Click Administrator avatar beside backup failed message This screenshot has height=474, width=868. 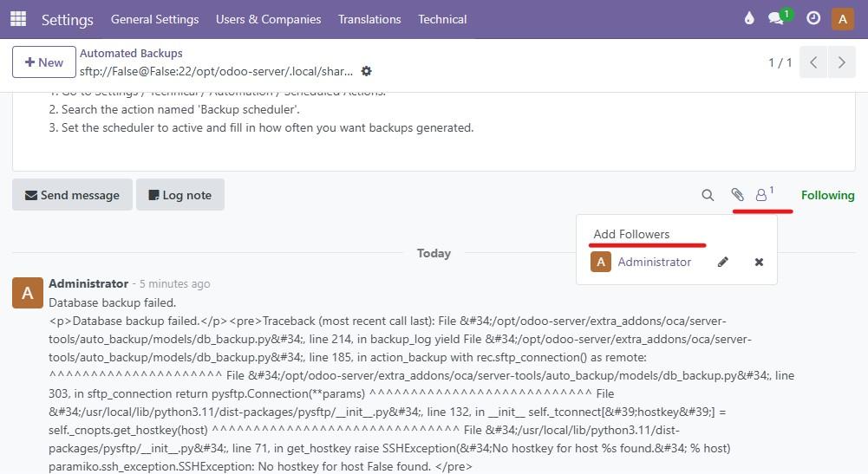point(28,293)
